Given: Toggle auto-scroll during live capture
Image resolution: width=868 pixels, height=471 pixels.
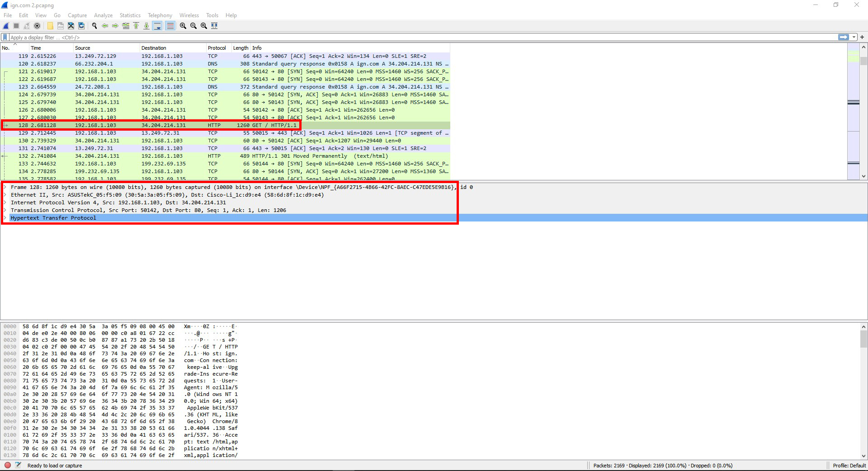Looking at the screenshot, I should (x=157, y=26).
